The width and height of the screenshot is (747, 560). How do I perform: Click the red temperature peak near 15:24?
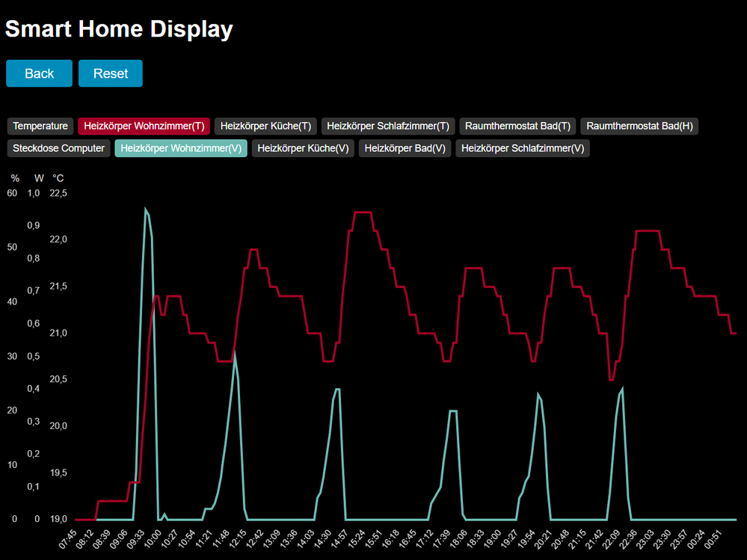362,212
